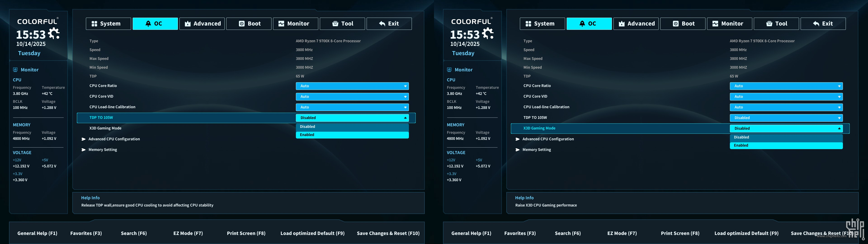This screenshot has width=868, height=244.
Task: Open CPU Load-line Calibration dropdown in right BIOS
Action: tap(786, 107)
